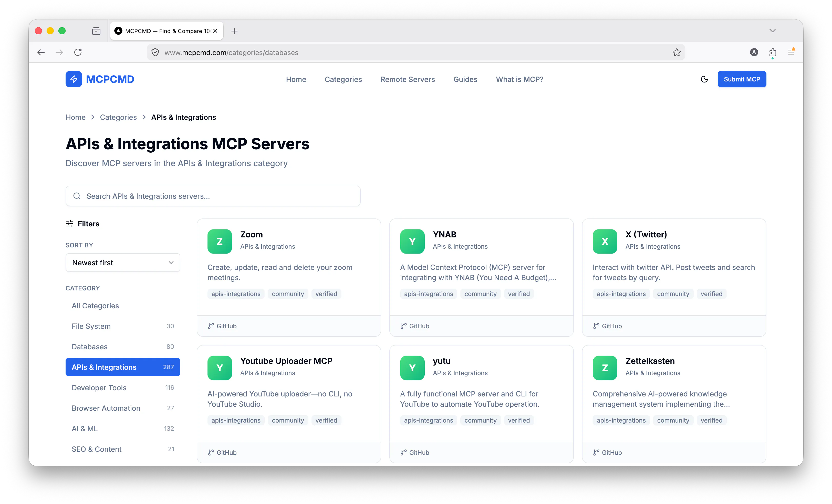Open the yutu card GitHub link

[415, 453]
